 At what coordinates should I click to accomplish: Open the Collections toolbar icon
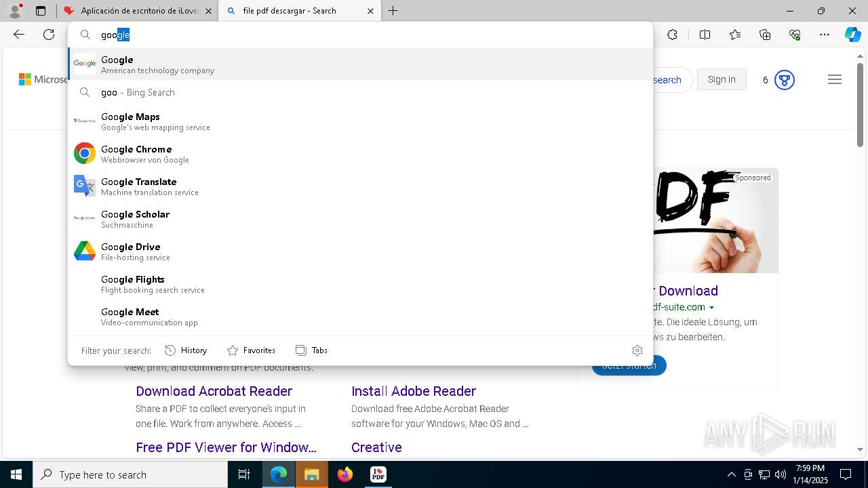[x=765, y=35]
